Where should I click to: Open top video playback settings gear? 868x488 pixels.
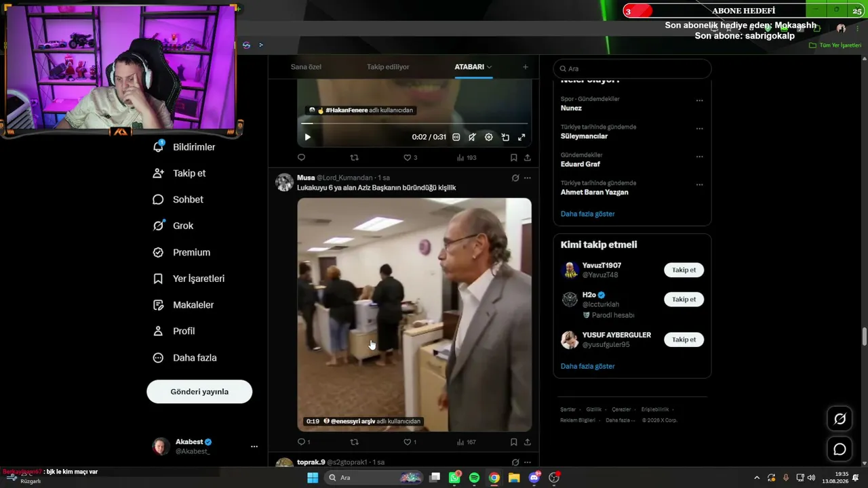pyautogui.click(x=489, y=137)
